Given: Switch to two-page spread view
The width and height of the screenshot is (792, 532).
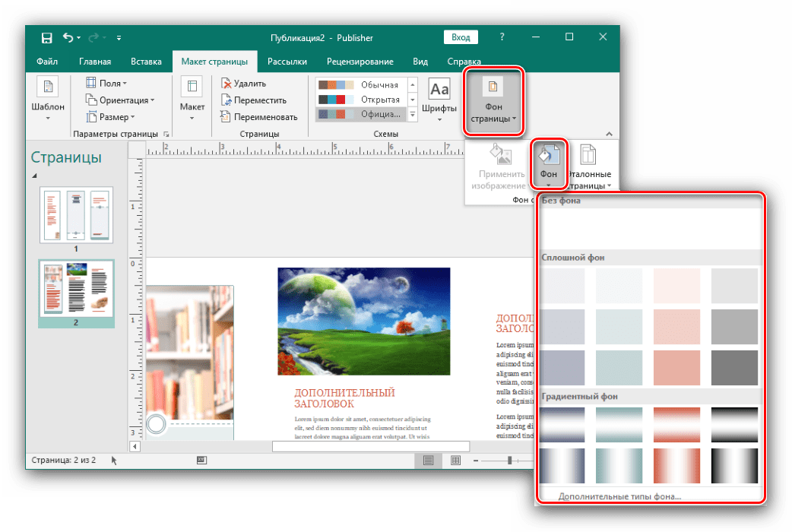Looking at the screenshot, I should tap(455, 461).
